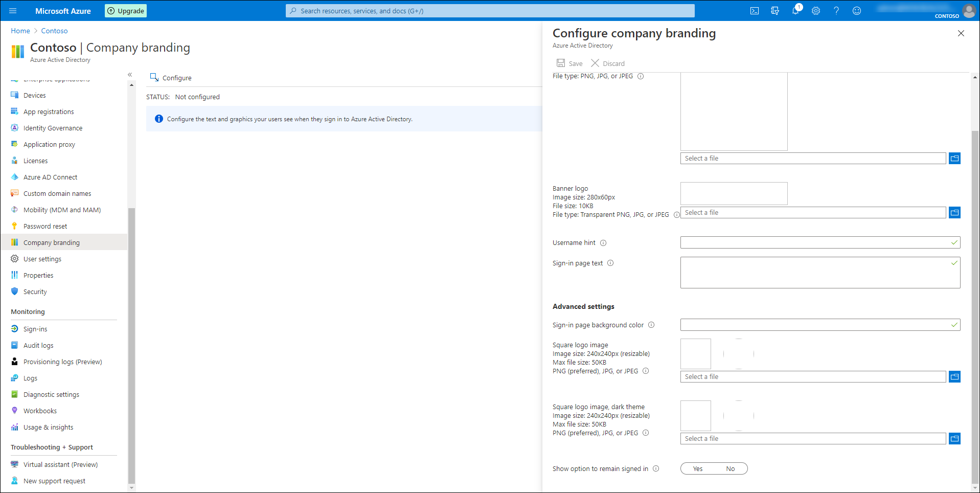Select No for remain signed in option
Viewport: 980px width, 493px height.
(x=730, y=468)
